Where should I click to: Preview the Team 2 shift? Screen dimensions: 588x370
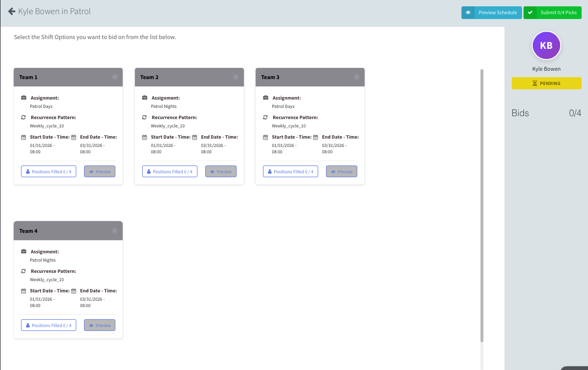[221, 171]
